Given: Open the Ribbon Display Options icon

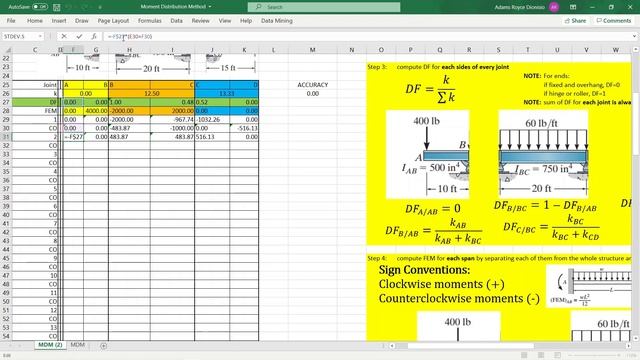Looking at the screenshot, I should 573,7.
